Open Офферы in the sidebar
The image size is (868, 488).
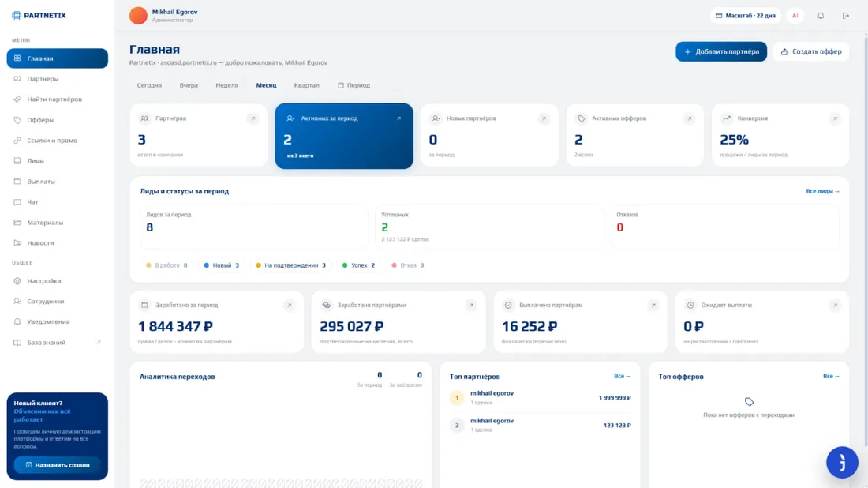[57, 120]
